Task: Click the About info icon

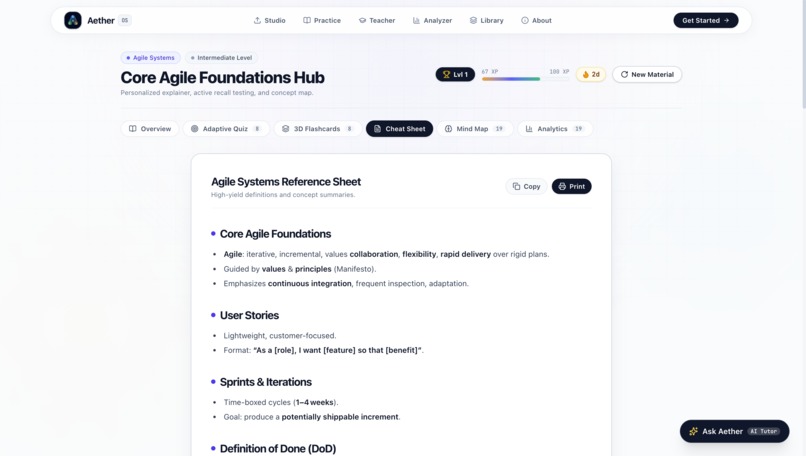Action: click(x=525, y=21)
